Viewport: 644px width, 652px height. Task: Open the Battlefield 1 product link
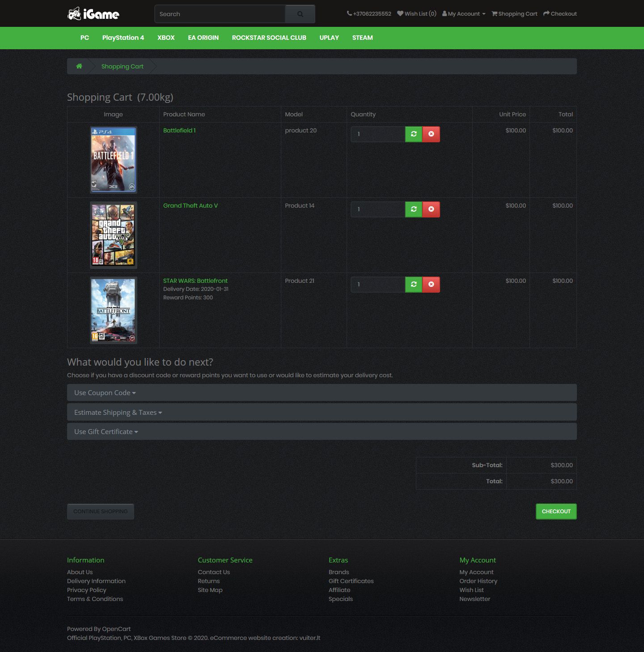[179, 130]
